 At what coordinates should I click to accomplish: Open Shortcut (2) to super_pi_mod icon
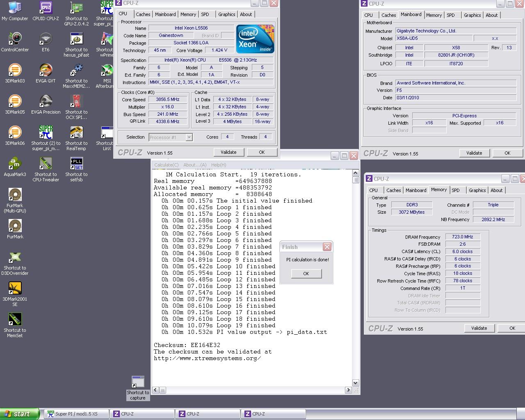(46, 138)
